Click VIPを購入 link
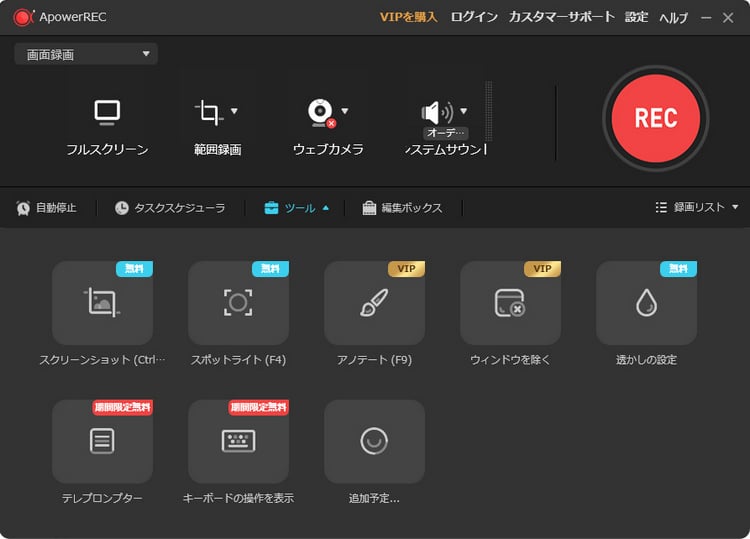This screenshot has height=539, width=750. click(408, 17)
